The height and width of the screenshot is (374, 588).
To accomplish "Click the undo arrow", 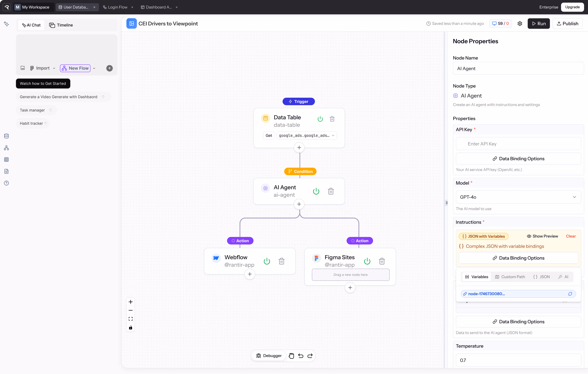I will 301,356.
